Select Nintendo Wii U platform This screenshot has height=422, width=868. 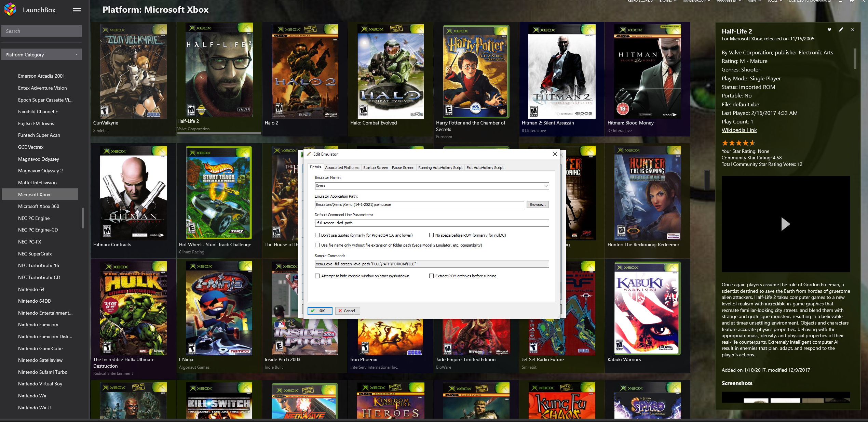tap(34, 408)
